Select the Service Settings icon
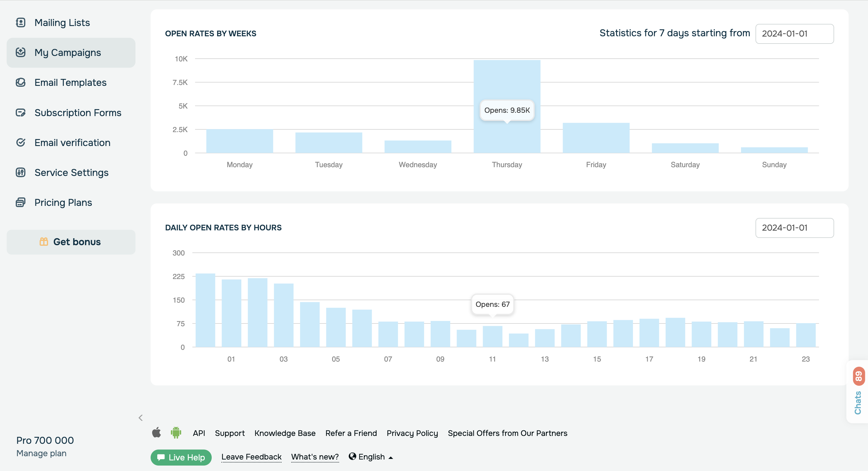This screenshot has height=471, width=868. coord(21,173)
